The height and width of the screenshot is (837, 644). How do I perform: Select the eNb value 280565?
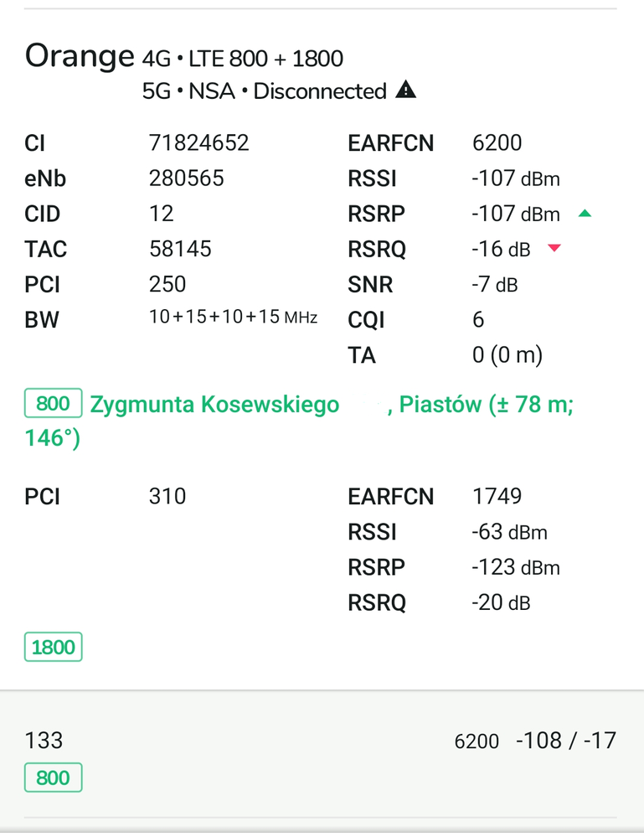click(x=186, y=178)
